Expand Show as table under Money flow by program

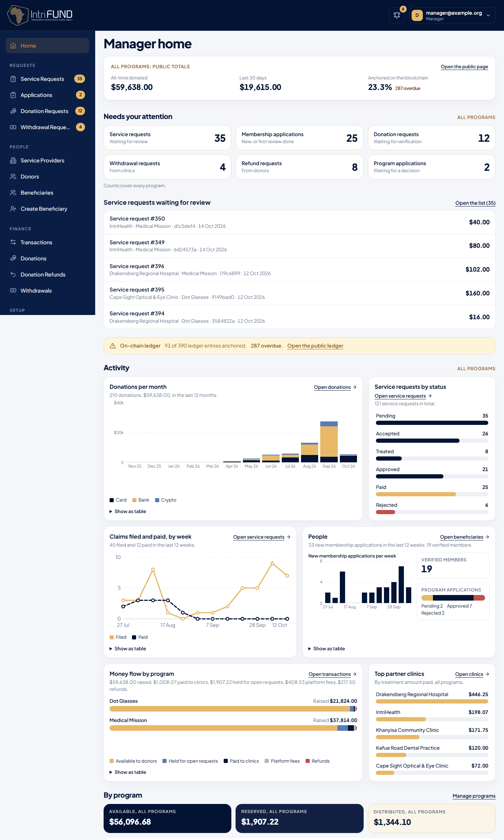[x=128, y=772]
